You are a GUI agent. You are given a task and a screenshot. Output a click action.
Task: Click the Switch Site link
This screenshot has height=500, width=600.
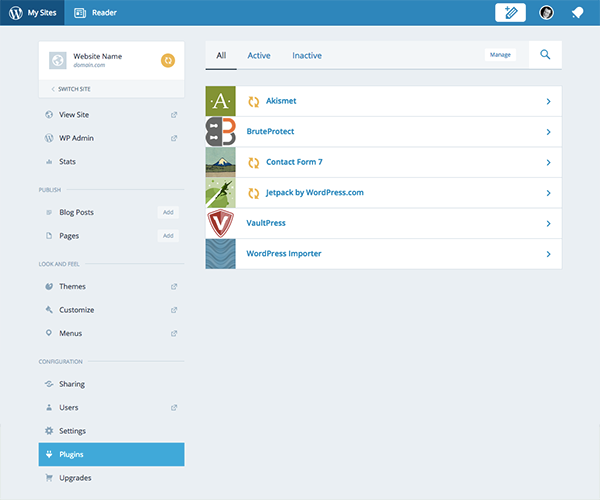pyautogui.click(x=75, y=89)
